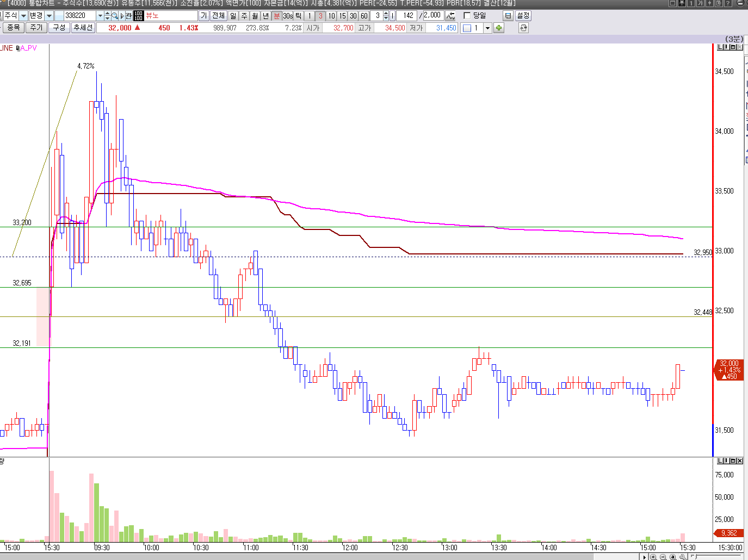Image resolution: width=748 pixels, height=560 pixels.
Task: Click the candle count field showing 142
Action: pos(406,16)
